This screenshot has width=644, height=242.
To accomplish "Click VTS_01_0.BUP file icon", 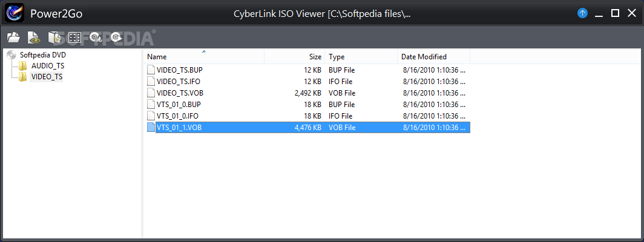I will [x=151, y=104].
